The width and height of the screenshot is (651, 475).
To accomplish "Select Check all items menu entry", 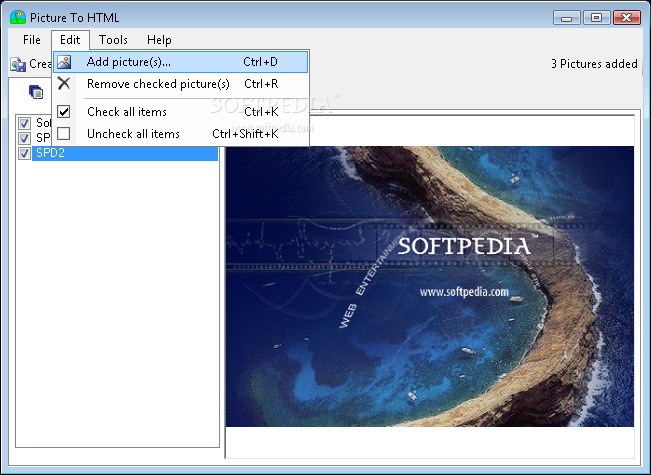I will [181, 112].
